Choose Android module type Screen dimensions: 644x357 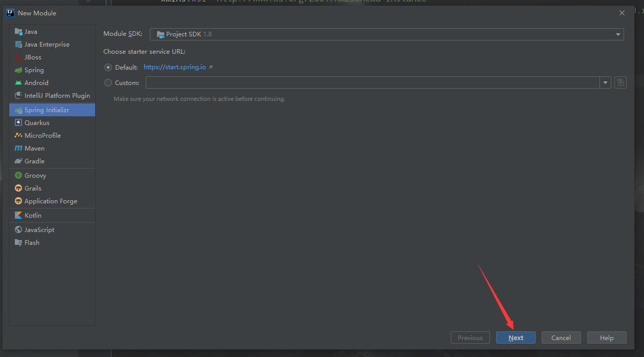(x=52, y=83)
